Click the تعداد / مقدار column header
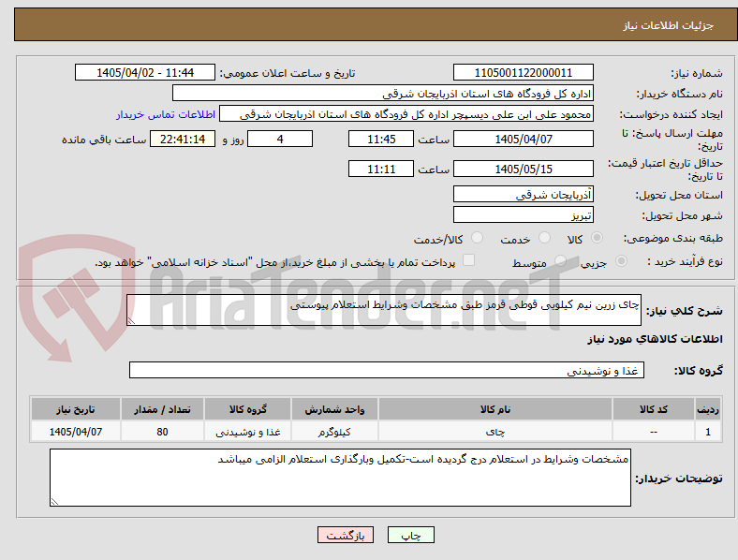This screenshot has width=738, height=560. coord(162,409)
